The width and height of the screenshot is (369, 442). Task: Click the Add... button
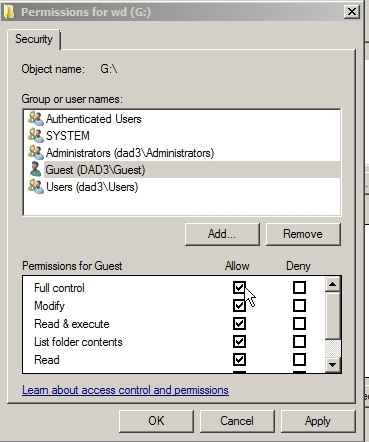(222, 234)
